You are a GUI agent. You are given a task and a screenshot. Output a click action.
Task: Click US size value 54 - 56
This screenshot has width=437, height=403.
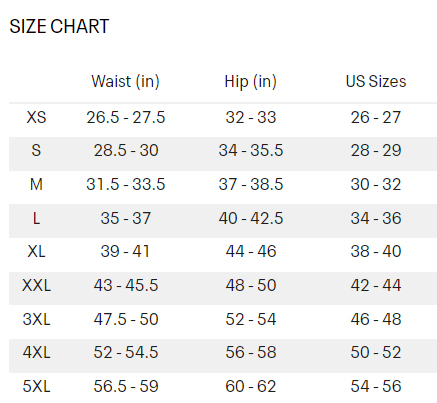pos(376,386)
